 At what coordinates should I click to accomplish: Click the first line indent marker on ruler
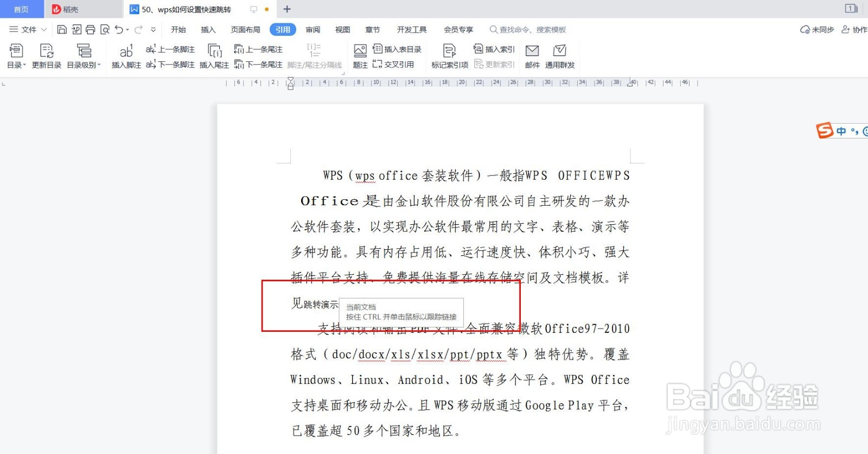coord(290,80)
